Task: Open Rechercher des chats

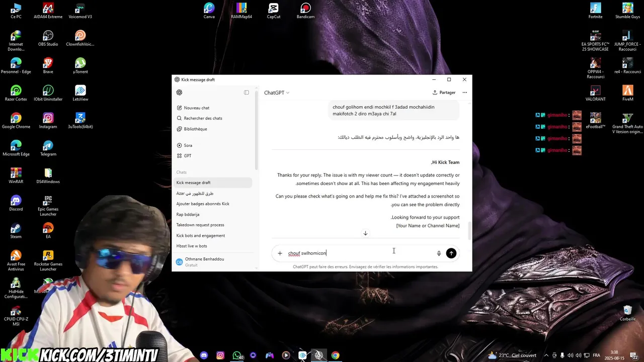Action: tap(213, 118)
